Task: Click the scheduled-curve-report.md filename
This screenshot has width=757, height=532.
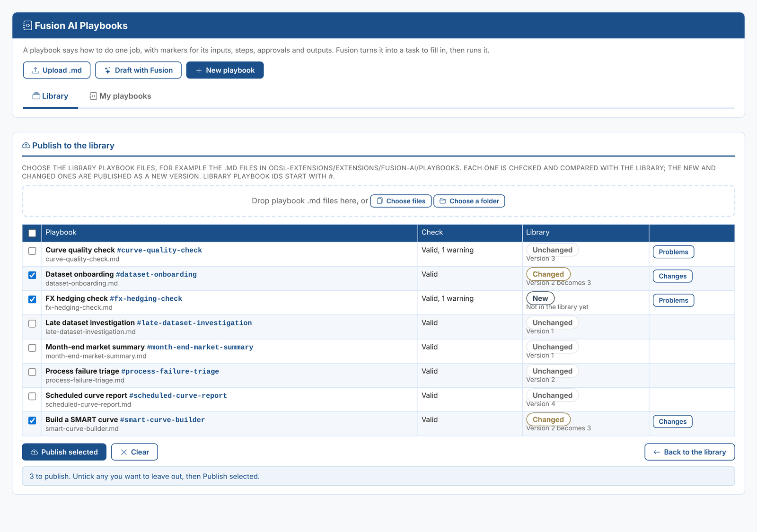Action: coord(88,404)
